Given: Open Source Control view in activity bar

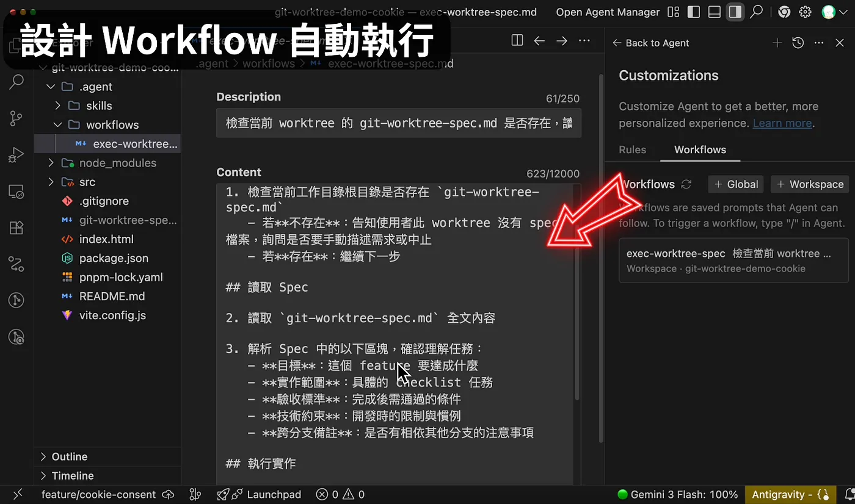Looking at the screenshot, I should click(16, 118).
